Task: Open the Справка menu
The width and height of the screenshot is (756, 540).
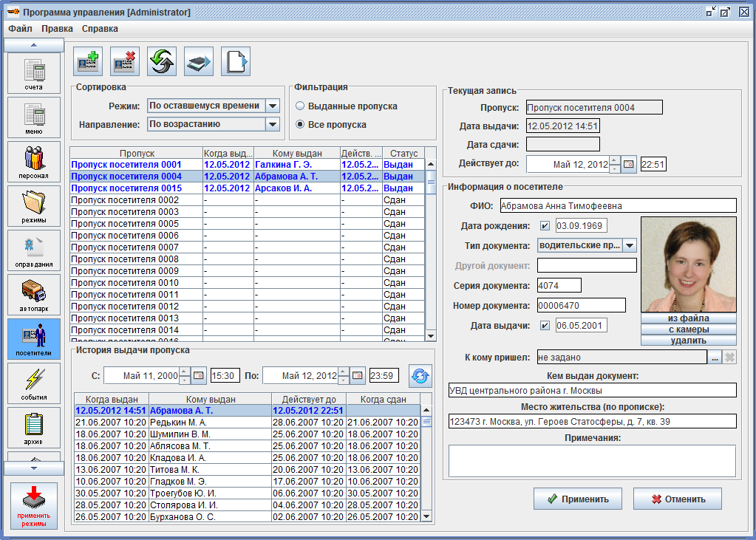Action: click(x=100, y=29)
